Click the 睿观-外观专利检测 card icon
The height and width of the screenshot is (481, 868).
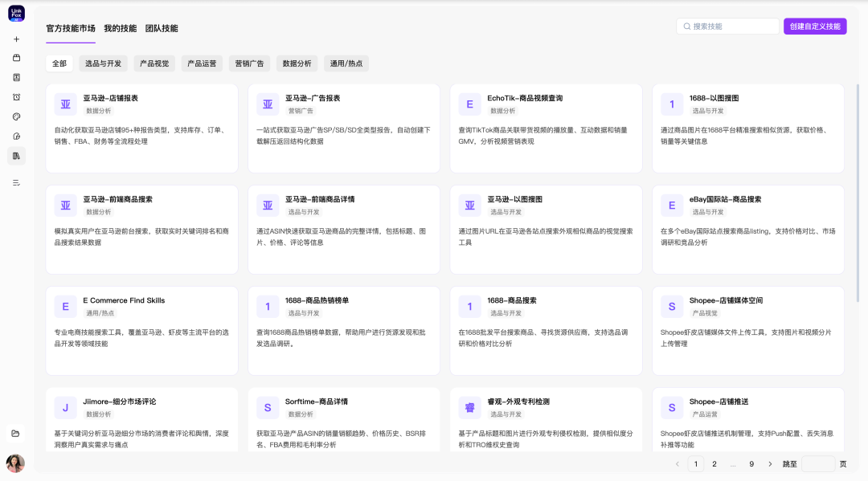pyautogui.click(x=469, y=408)
